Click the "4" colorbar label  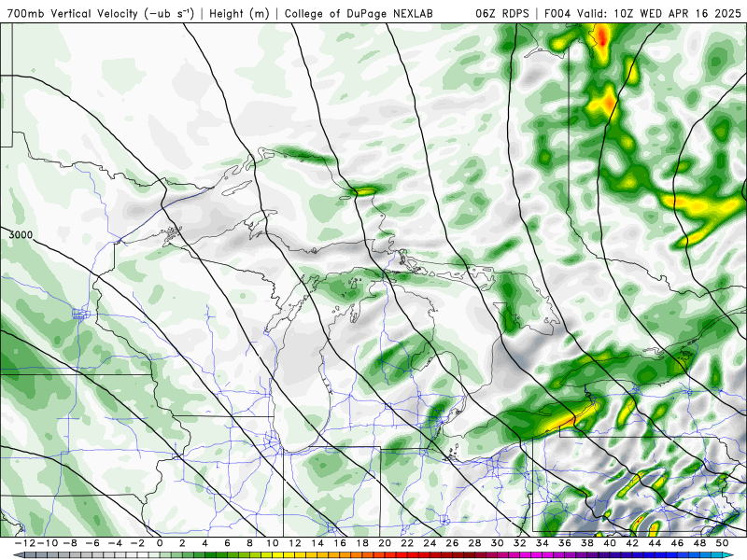click(204, 543)
